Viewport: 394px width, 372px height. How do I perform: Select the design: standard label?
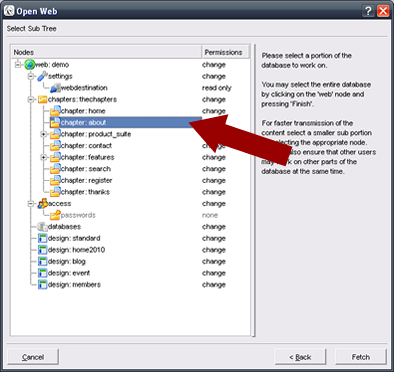(74, 238)
